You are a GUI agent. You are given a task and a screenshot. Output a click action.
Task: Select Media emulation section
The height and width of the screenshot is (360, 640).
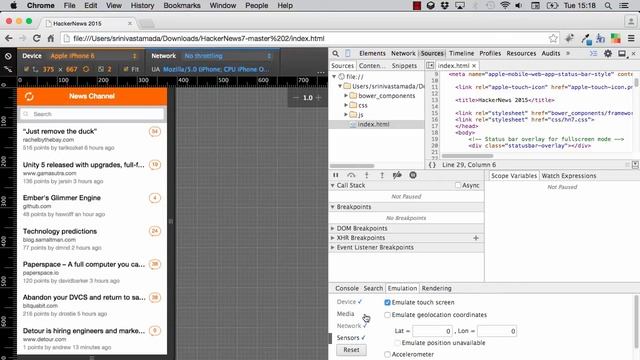coord(345,313)
